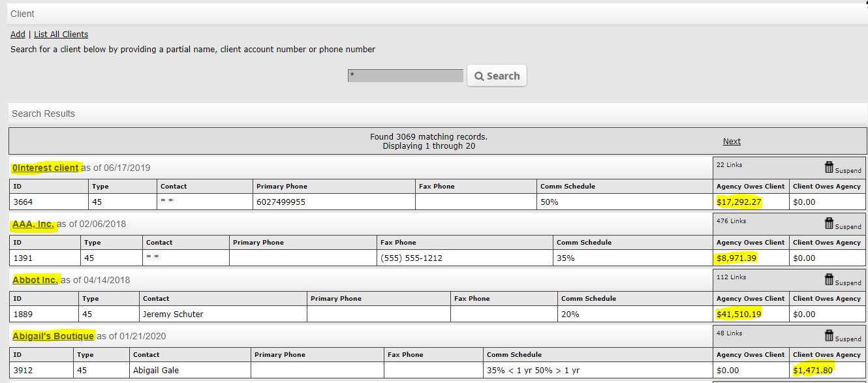Open Abigail's Boutique client record
Screen dimensions: 868x383
pyautogui.click(x=53, y=336)
